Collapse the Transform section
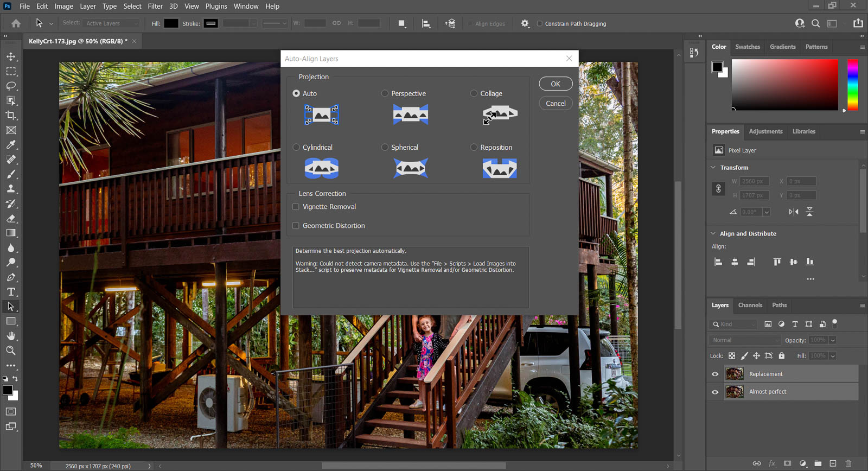The image size is (868, 471). [713, 168]
